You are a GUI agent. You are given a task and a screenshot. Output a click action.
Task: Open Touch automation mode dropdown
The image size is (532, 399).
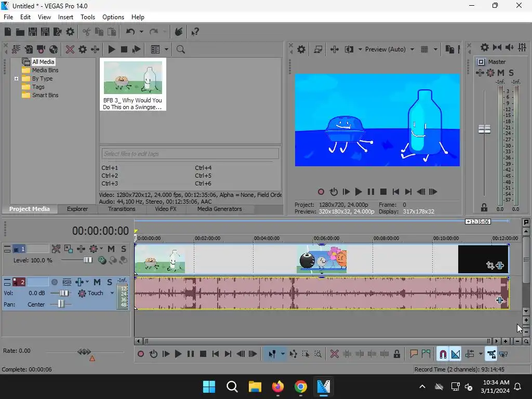[x=112, y=293]
